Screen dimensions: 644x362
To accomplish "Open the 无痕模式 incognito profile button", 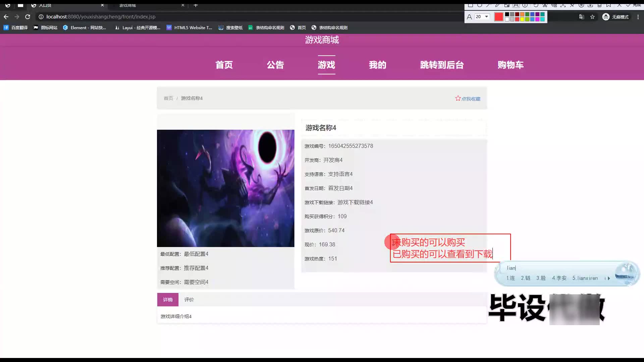I will [615, 17].
